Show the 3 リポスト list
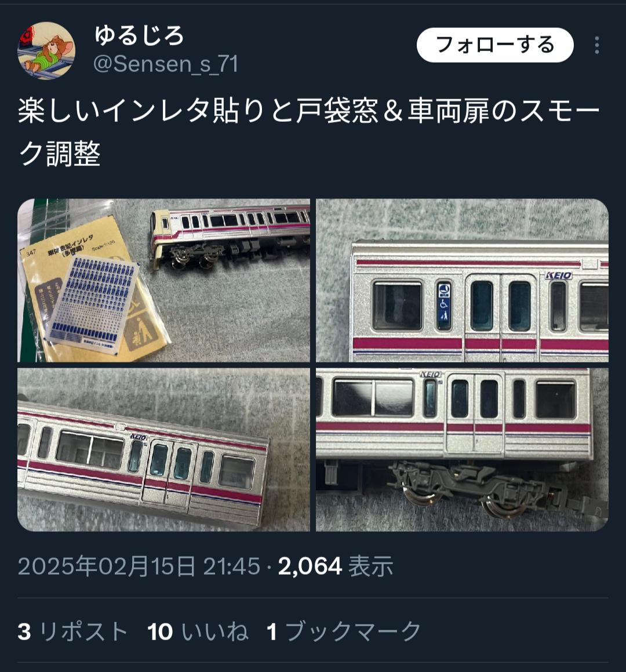This screenshot has height=672, width=626. tap(73, 632)
